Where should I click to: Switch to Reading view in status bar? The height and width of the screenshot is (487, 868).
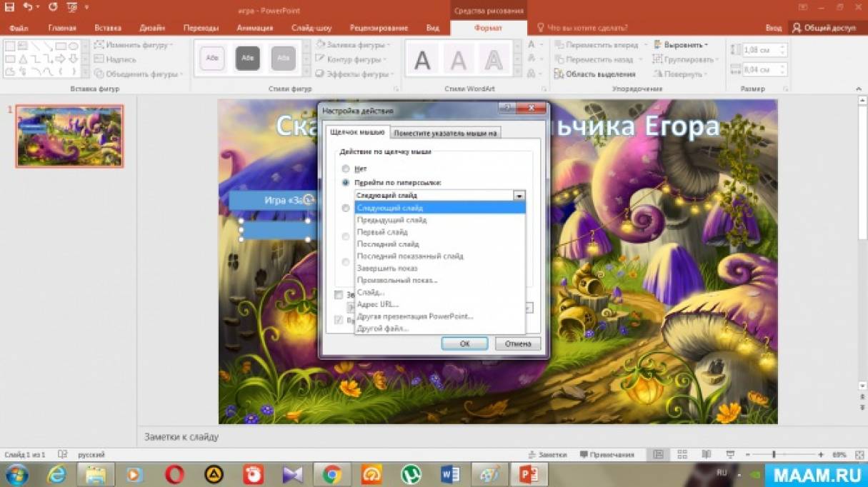pos(707,455)
